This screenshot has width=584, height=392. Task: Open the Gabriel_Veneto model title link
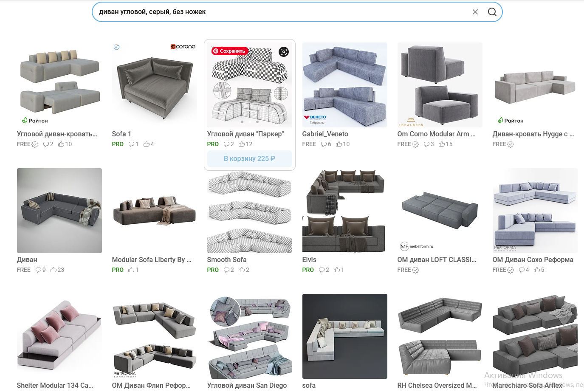tap(325, 134)
